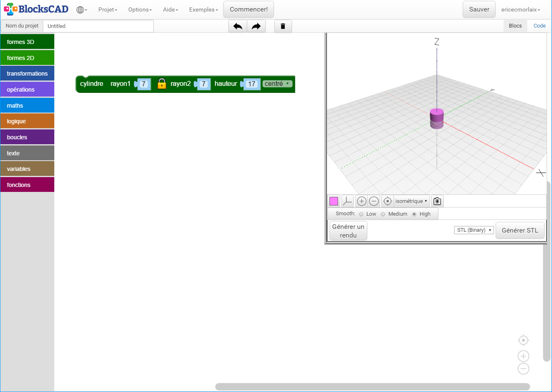Open the texte category

pos(27,153)
